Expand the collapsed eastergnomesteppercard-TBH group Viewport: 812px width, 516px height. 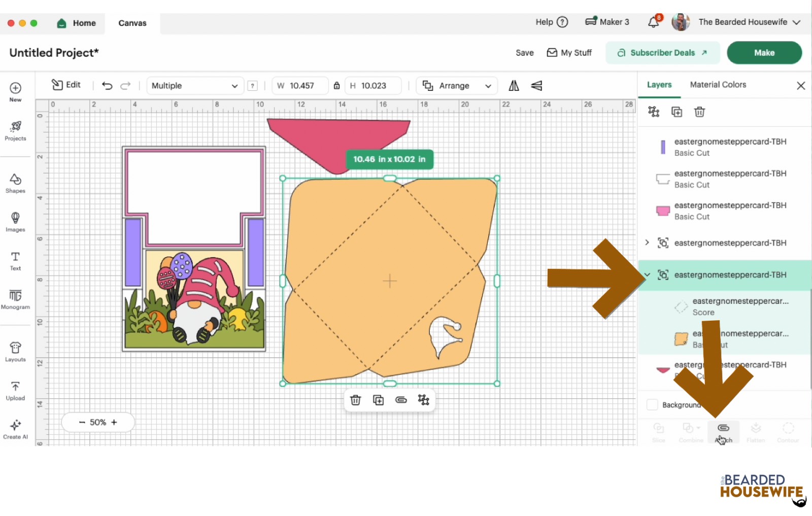pos(647,243)
